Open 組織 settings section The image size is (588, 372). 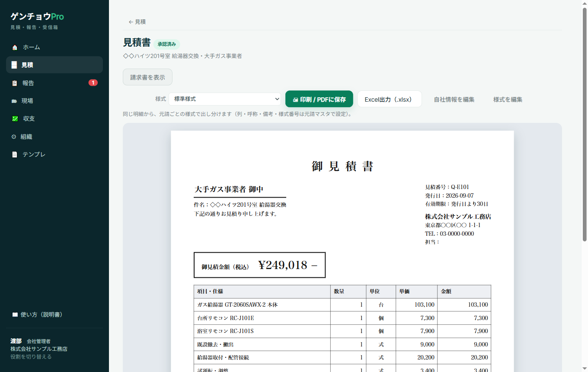pos(54,137)
